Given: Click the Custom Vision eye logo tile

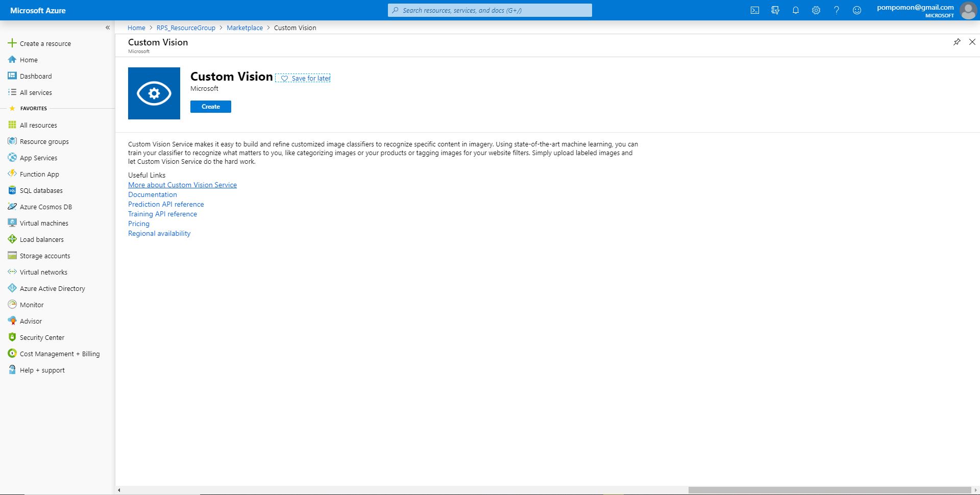Looking at the screenshot, I should (x=154, y=93).
